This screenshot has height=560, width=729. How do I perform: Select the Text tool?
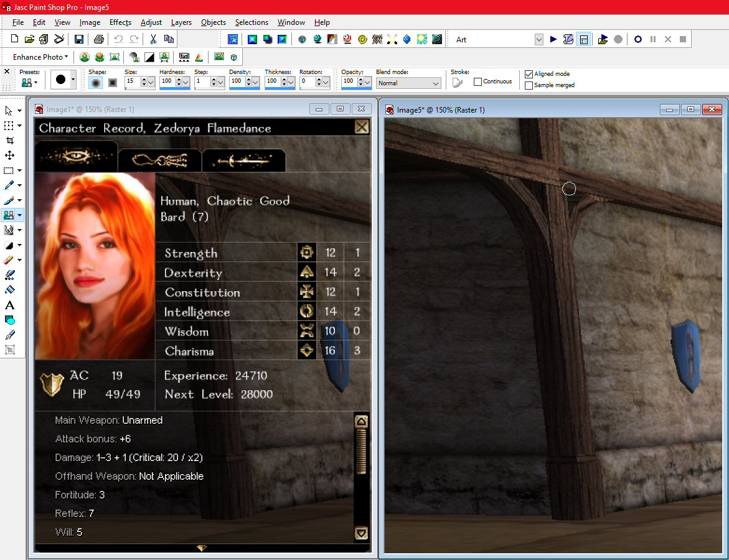[x=9, y=305]
